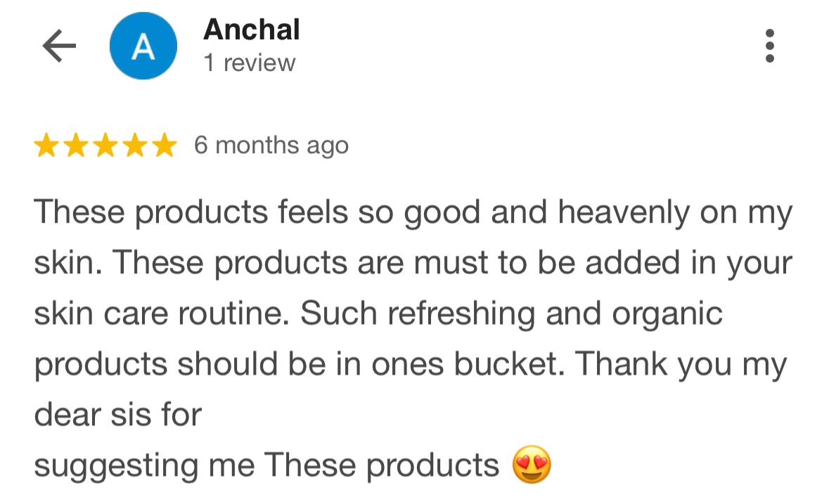
Task: Click the first yellow rating star
Action: point(46,146)
